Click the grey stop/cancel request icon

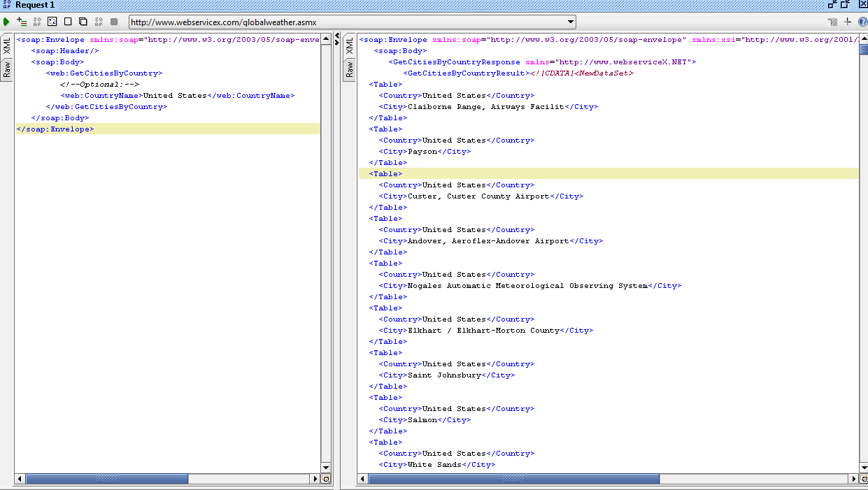114,22
